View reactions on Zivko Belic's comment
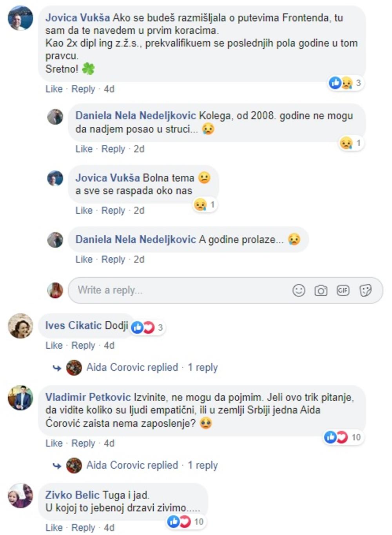Image resolution: width=392 pixels, height=535 pixels. pyautogui.click(x=186, y=521)
